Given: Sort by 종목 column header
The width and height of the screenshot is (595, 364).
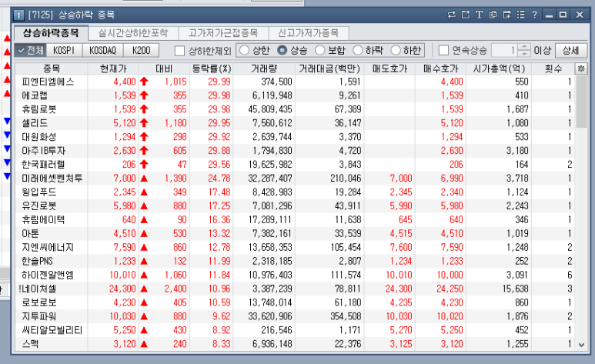Looking at the screenshot, I should (52, 68).
